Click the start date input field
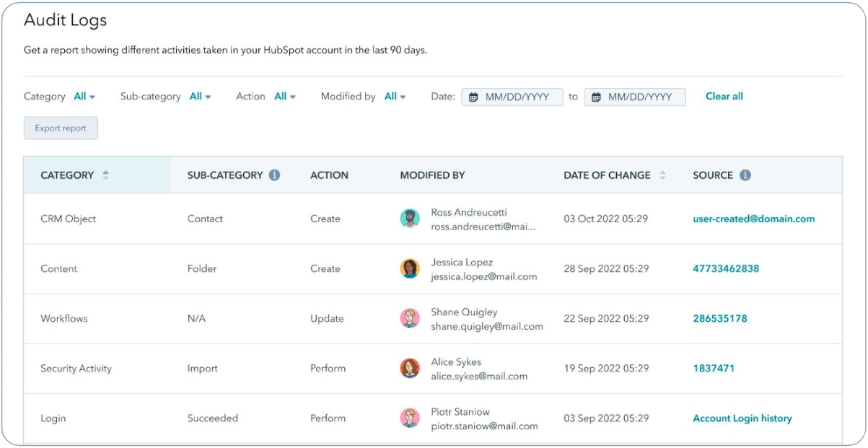 pos(518,97)
